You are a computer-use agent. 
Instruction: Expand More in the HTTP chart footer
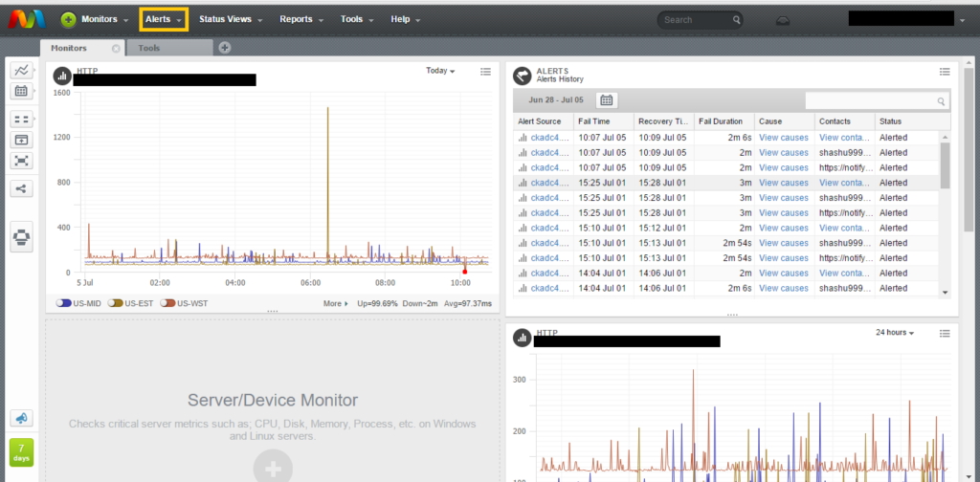point(336,303)
